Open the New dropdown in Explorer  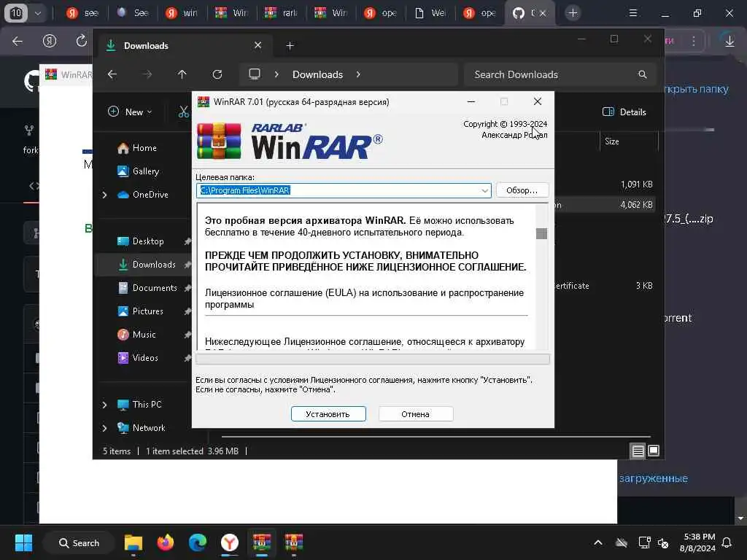click(130, 112)
